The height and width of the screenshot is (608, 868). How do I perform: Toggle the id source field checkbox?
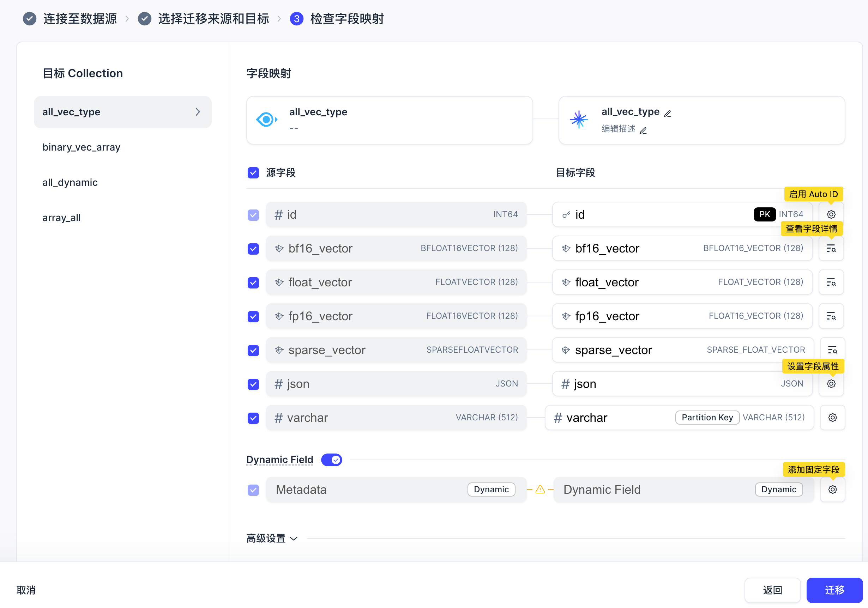(x=253, y=215)
